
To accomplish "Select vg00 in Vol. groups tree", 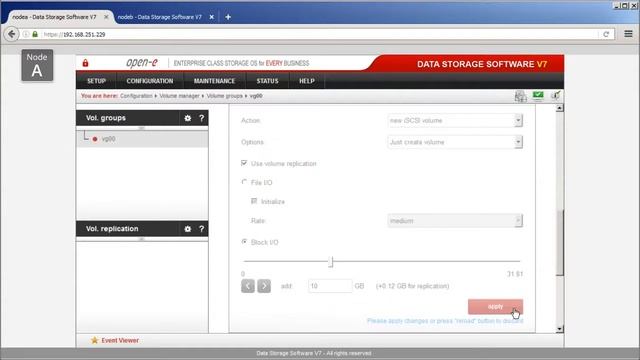I will pyautogui.click(x=109, y=139).
